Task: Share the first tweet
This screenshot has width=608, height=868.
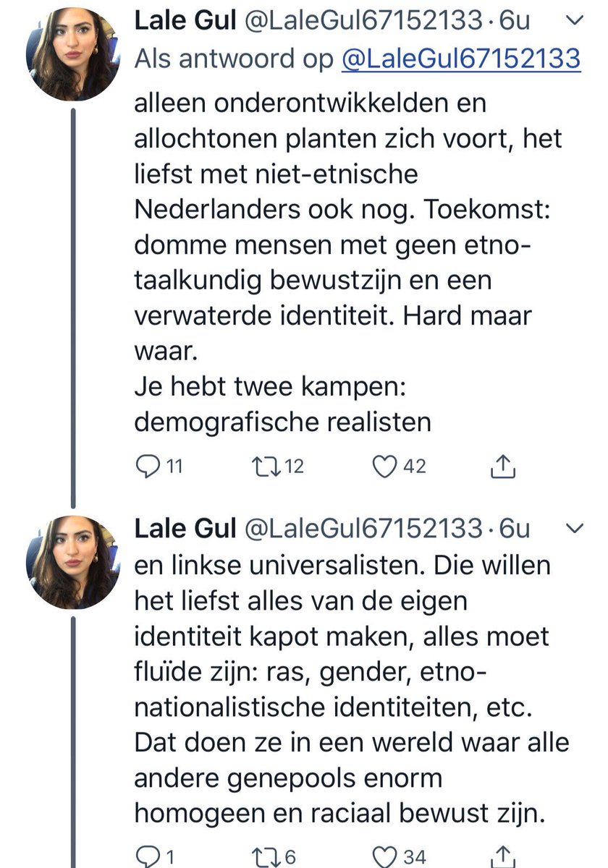Action: pos(502,467)
